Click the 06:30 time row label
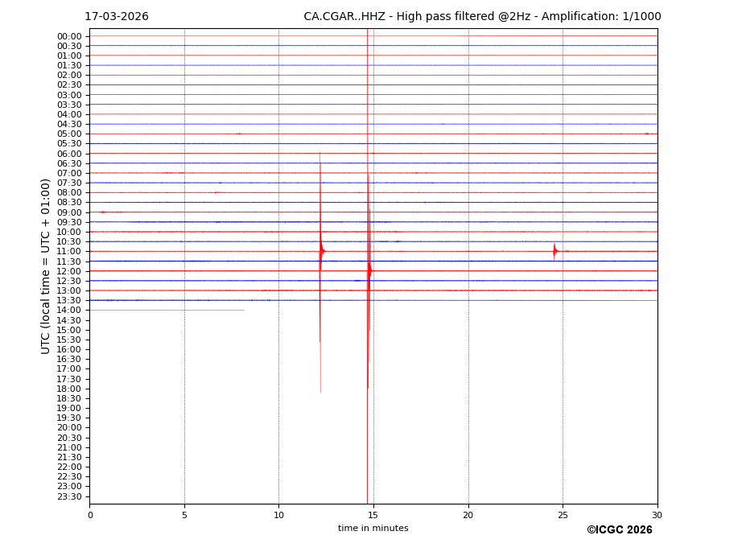The image size is (746, 560). pos(69,163)
